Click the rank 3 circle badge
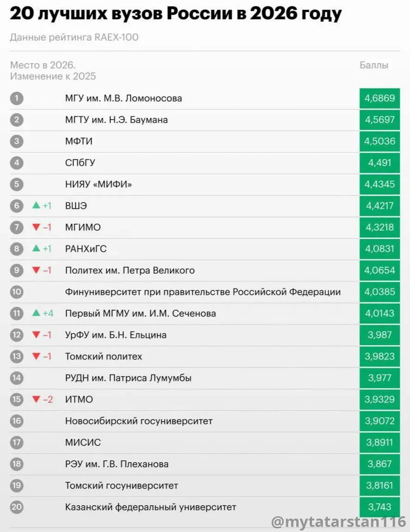This screenshot has height=532, width=410. click(x=17, y=141)
